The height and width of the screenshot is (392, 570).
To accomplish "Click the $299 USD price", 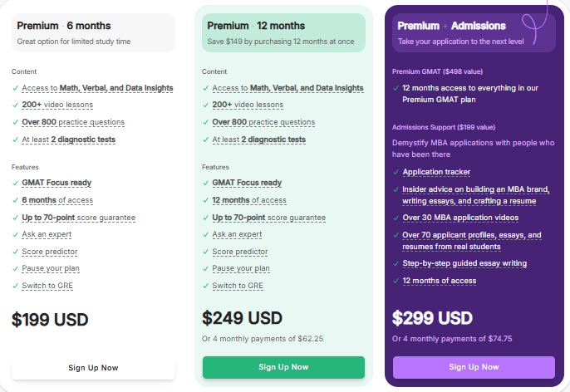I will click(x=432, y=318).
